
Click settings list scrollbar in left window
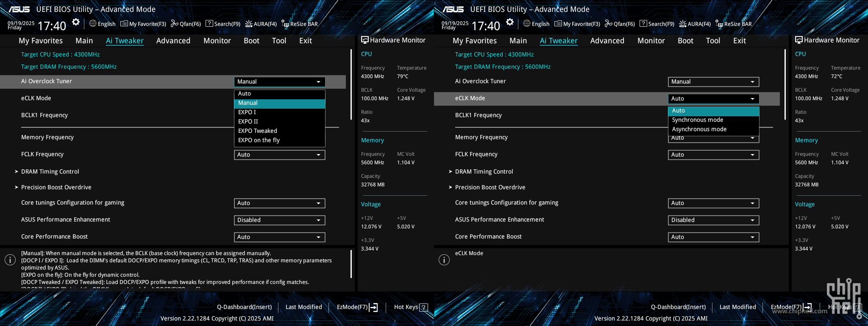click(x=351, y=84)
